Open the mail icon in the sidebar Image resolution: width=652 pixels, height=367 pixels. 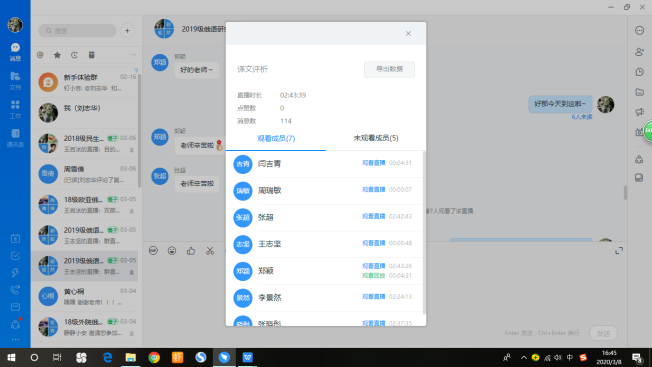[x=15, y=307]
